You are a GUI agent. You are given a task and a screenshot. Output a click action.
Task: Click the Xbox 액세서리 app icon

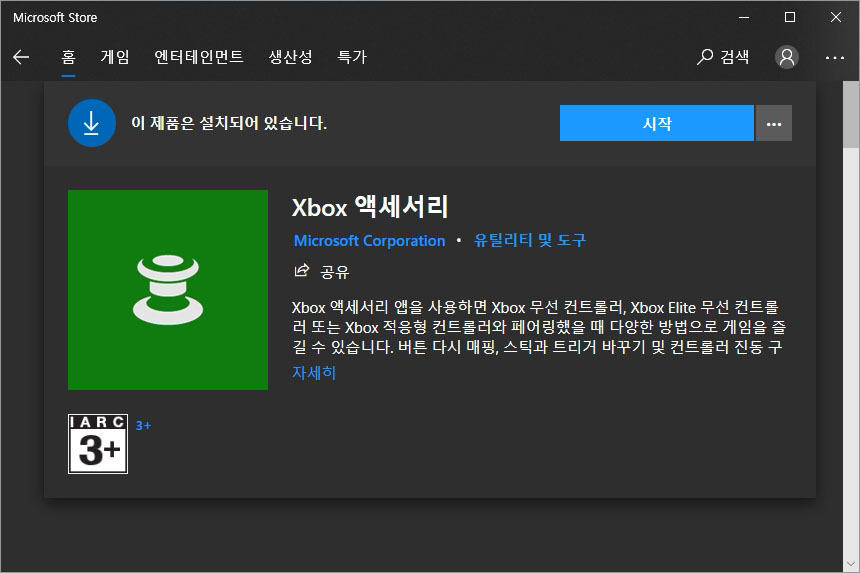pos(168,290)
